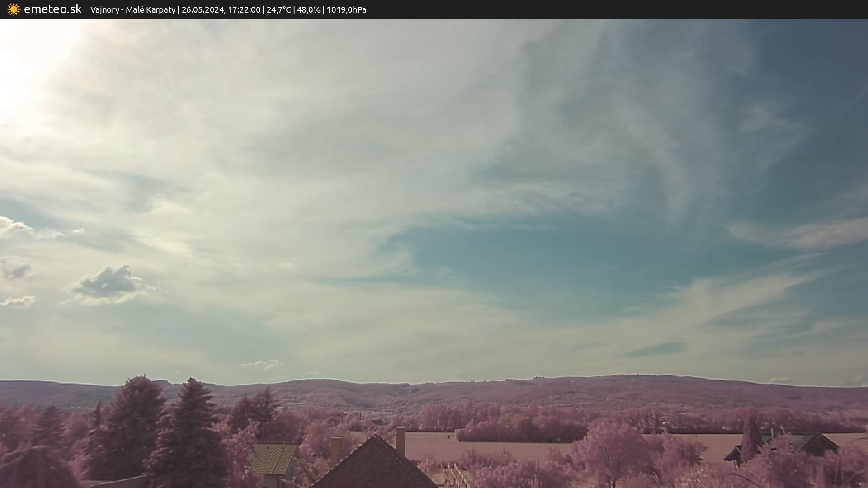868x488 pixels.
Task: Click the emeteo.sk sun logo icon
Action: (14, 9)
